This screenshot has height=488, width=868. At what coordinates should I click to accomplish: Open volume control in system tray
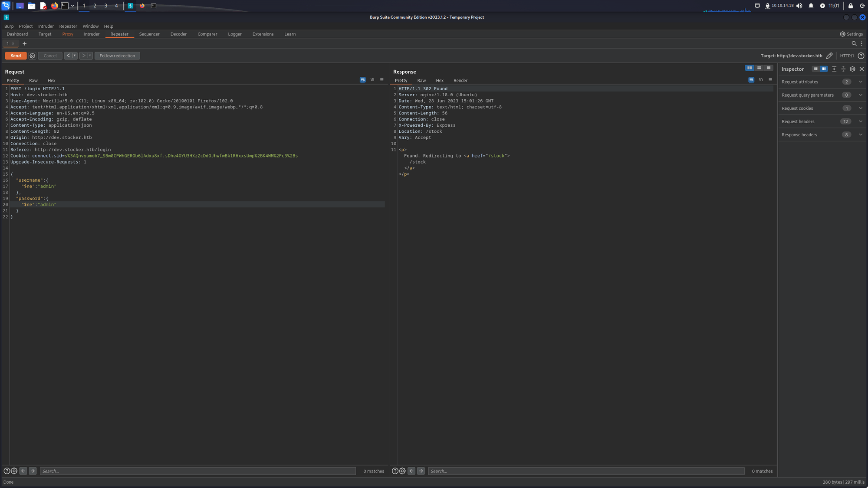[799, 6]
